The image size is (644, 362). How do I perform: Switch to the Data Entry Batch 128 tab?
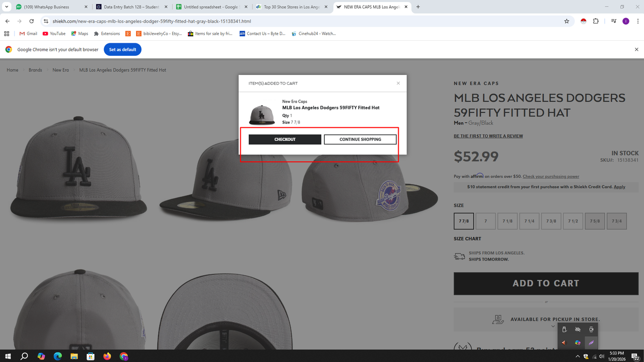point(132,7)
